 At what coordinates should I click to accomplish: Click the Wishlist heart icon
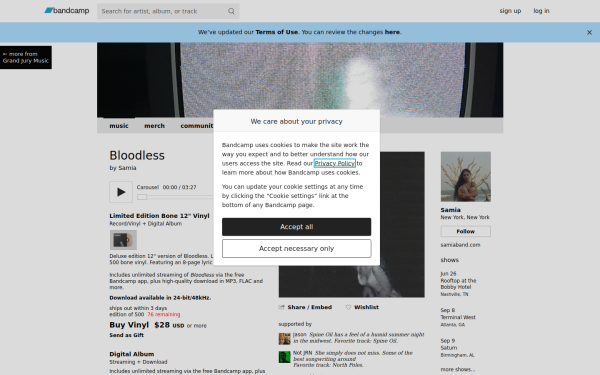coord(348,307)
